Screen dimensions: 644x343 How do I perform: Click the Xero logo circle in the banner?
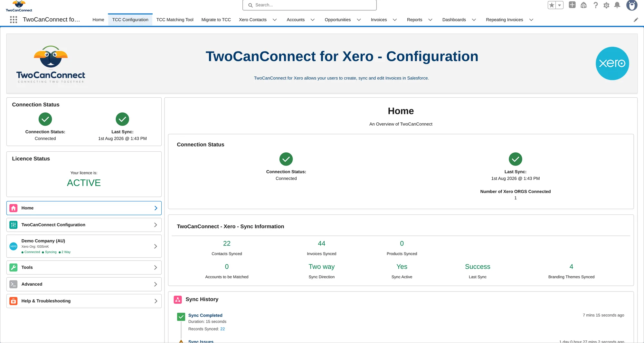pos(612,63)
